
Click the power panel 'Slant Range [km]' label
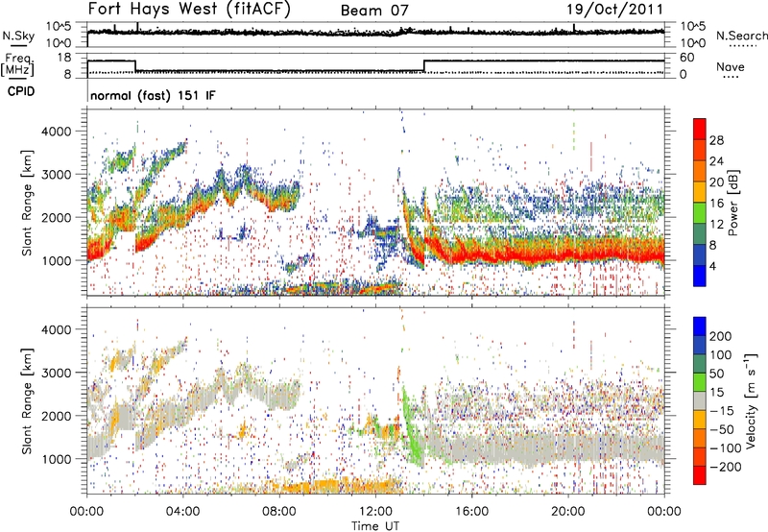click(x=27, y=203)
